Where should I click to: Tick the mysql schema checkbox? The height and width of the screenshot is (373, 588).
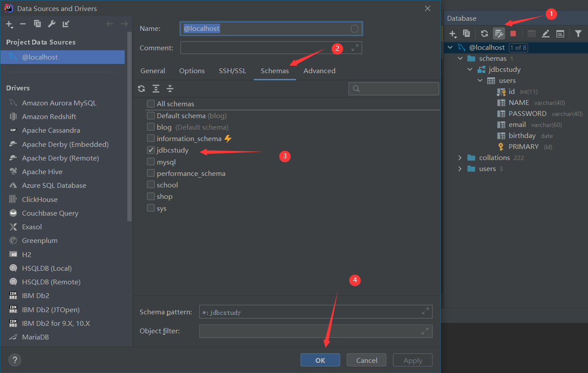(151, 162)
